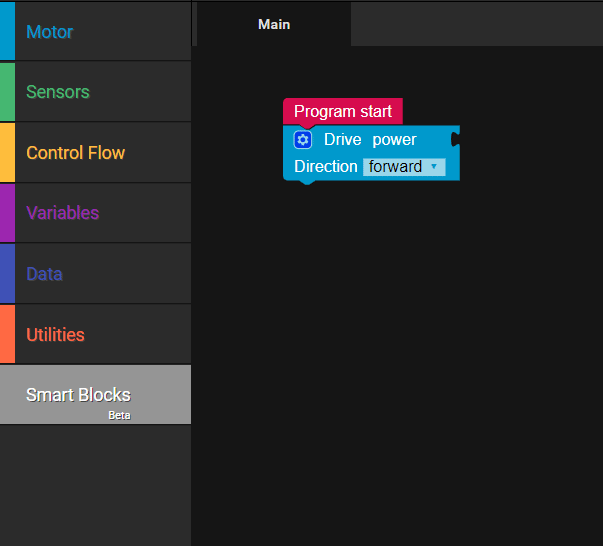The height and width of the screenshot is (546, 603).
Task: Click the yellow color strip beside Control Flow
Action: (x=7, y=153)
